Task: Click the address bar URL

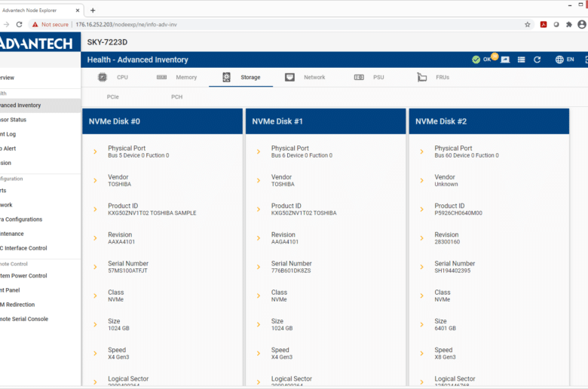Action: click(x=126, y=24)
